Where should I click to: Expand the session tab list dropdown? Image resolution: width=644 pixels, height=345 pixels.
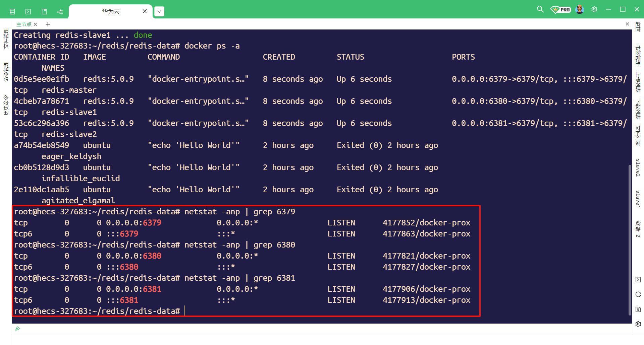159,11
